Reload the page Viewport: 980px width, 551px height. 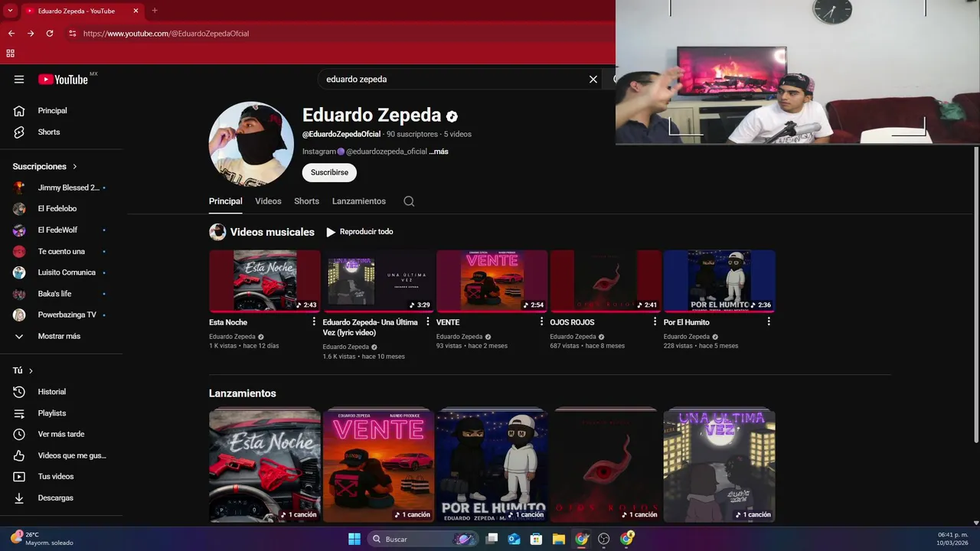50,34
